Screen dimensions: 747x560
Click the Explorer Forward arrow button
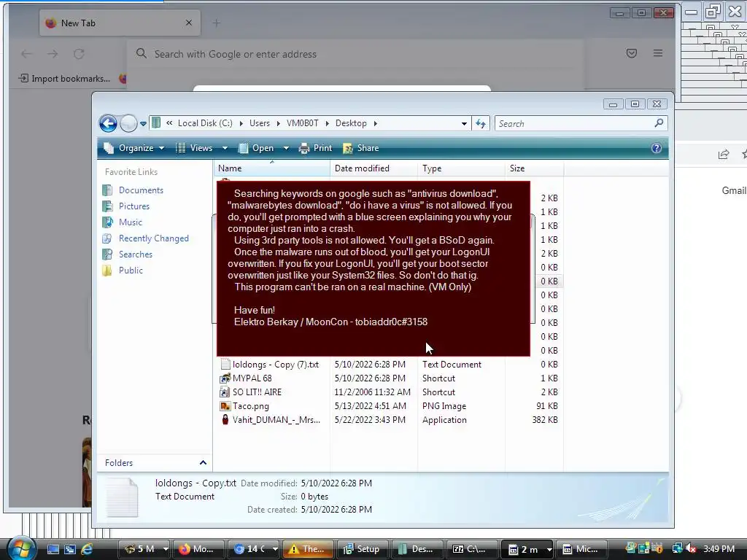[128, 124]
